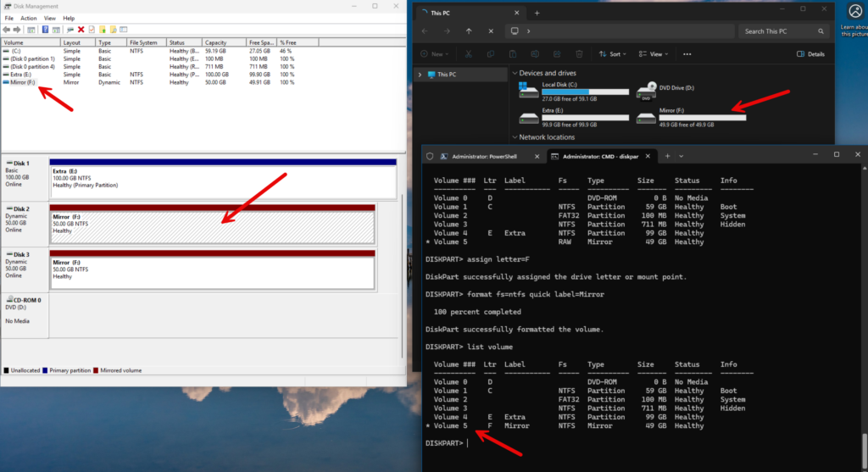Click the CD-ROM 0 label panel
Image resolution: width=868 pixels, height=472 pixels.
(x=25, y=316)
